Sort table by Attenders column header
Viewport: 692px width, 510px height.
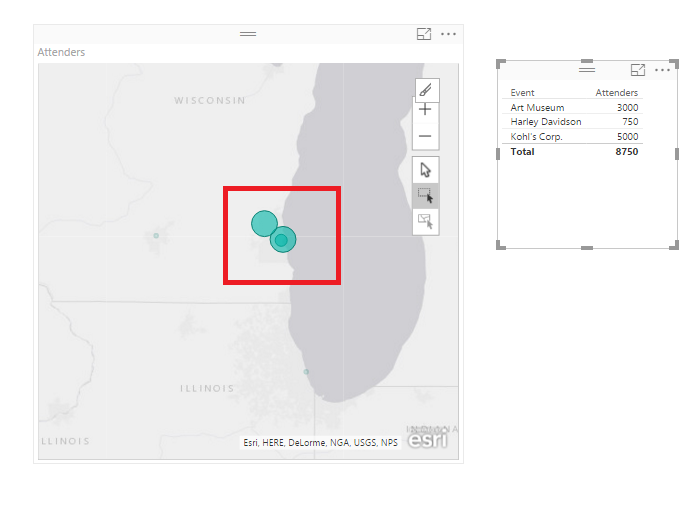617,93
